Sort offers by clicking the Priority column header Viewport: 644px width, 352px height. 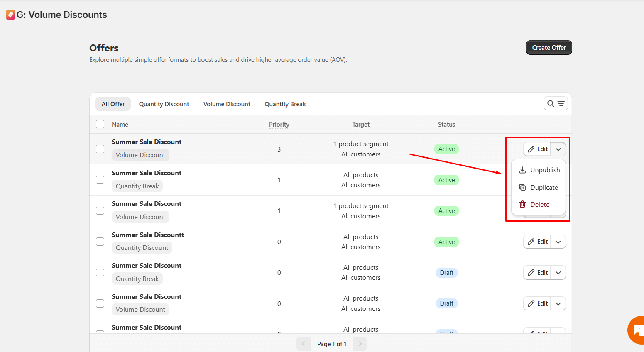(x=279, y=124)
